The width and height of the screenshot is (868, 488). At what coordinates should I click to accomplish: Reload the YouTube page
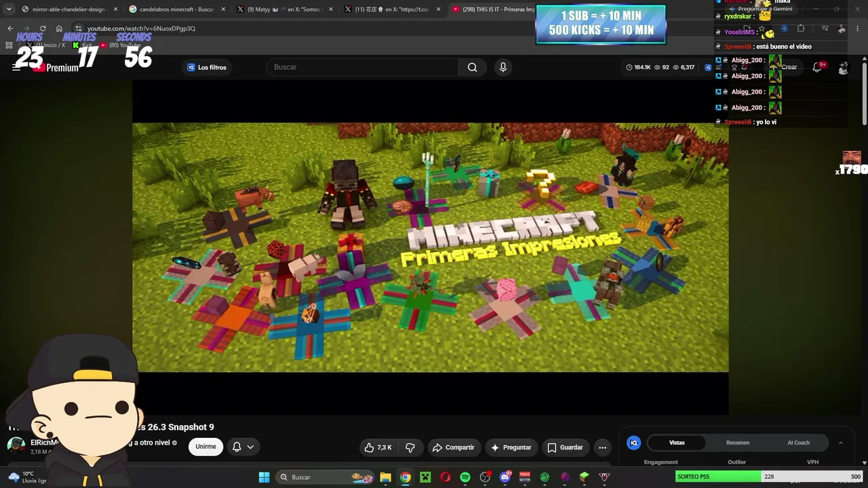43,28
